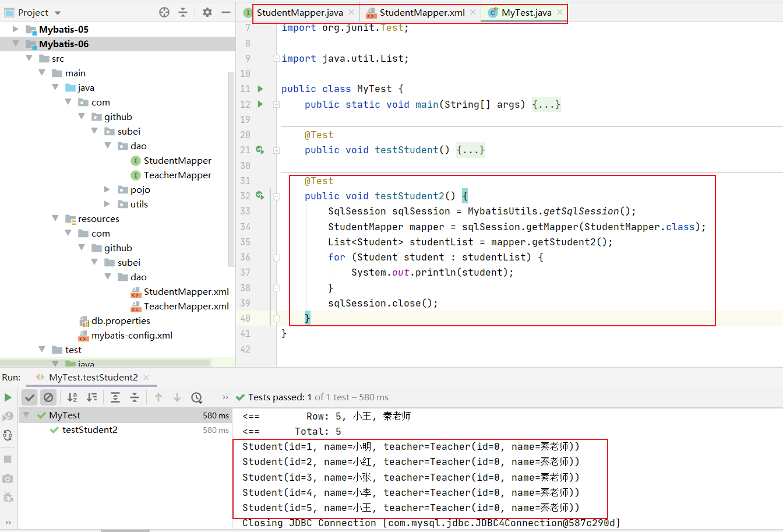
Task: Toggle Show Passed tests checkmark
Action: 30,397
